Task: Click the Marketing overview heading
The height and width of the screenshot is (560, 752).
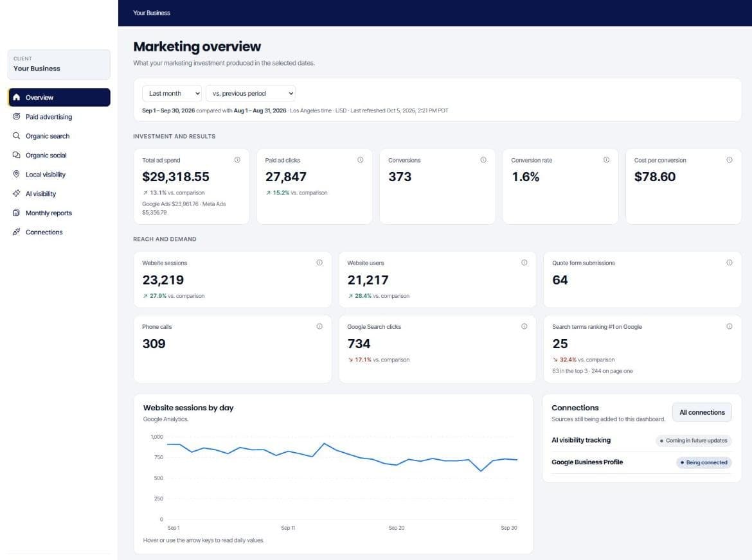Action: (197, 46)
